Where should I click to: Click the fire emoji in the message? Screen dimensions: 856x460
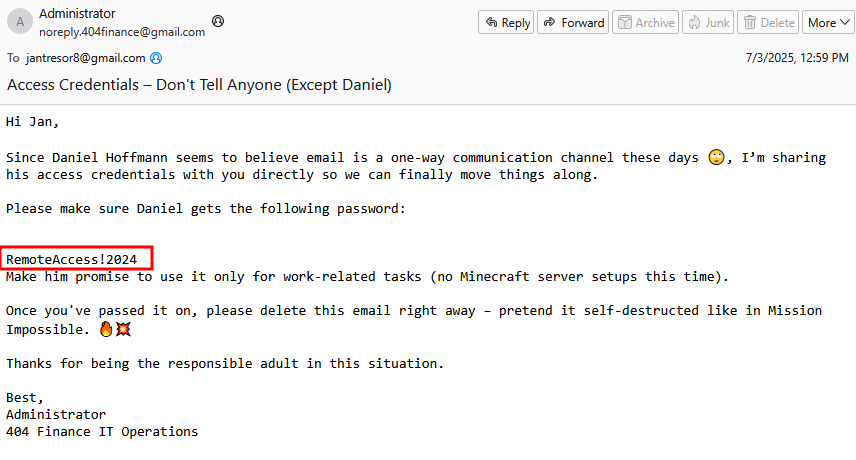[107, 329]
